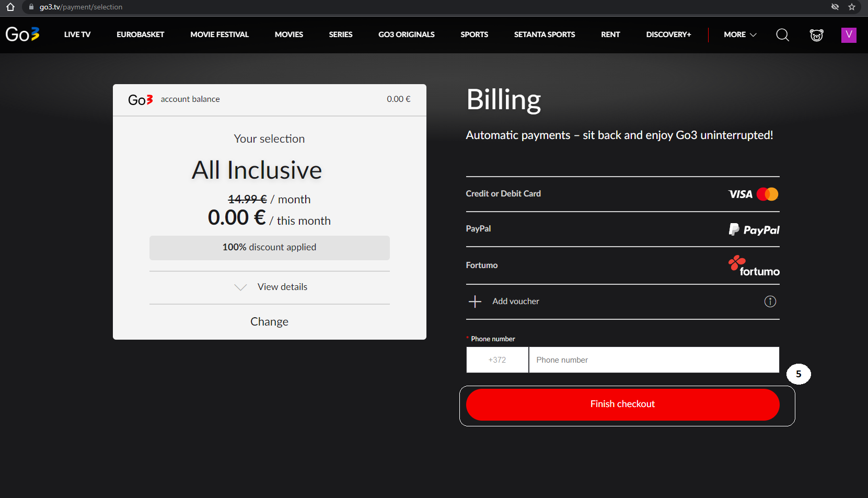868x498 pixels.
Task: Choose the PayPal billing row
Action: 478,228
